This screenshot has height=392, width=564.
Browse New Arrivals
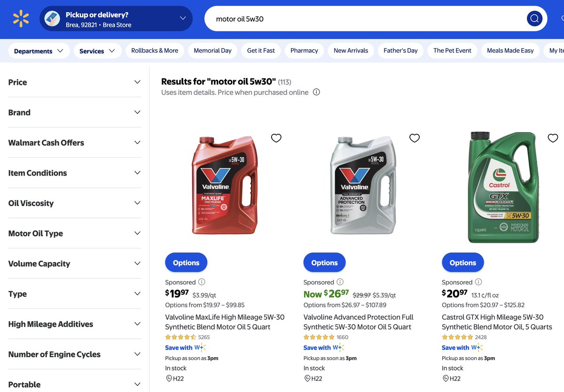coord(351,51)
